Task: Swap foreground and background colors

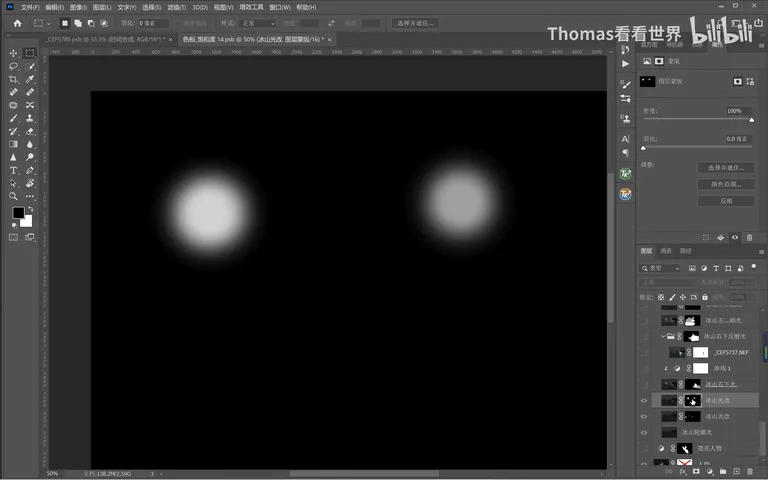Action: [x=31, y=209]
